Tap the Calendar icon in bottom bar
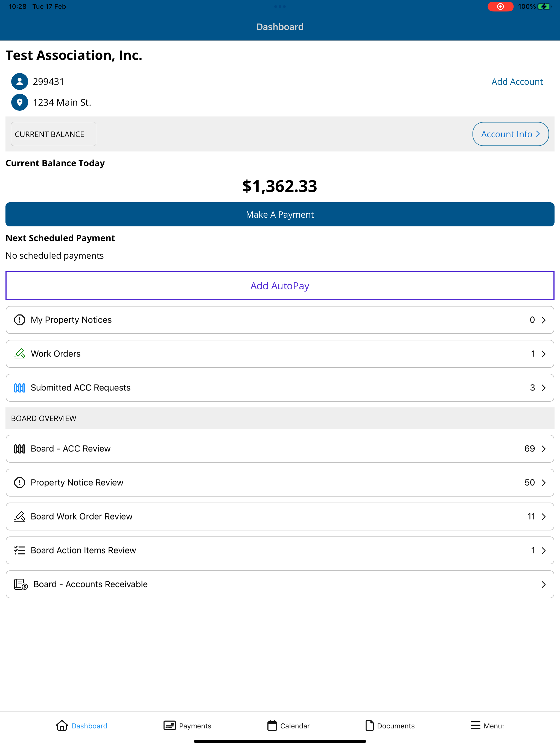Screen dimensions: 560x747 272,725
